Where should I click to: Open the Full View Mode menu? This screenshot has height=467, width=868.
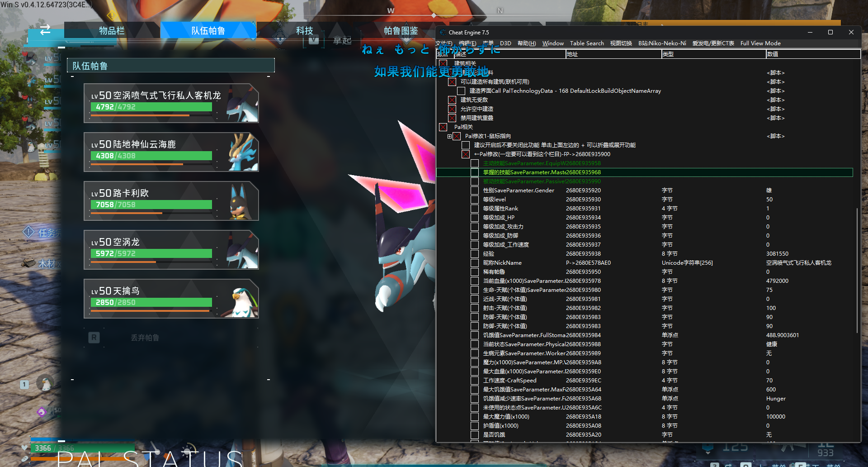click(760, 43)
